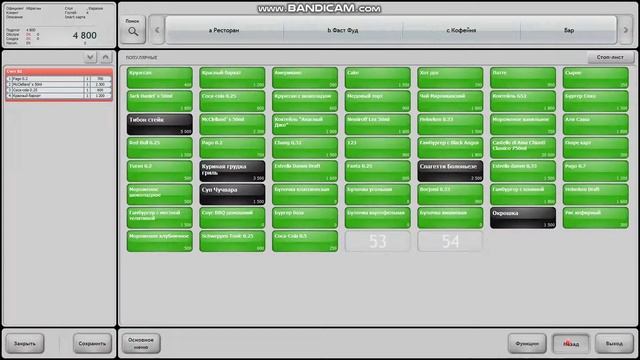Viewport: 640px width, 360px height.
Task: Move up the order list with chevron
Action: (x=106, y=58)
